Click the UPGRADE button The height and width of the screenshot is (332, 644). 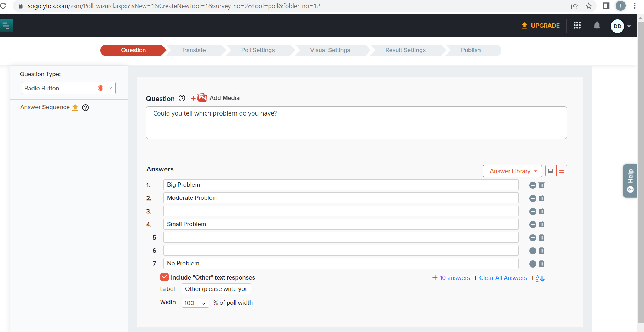(x=541, y=26)
